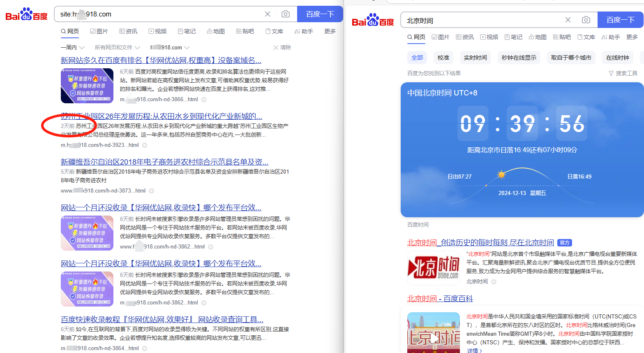Select the 在线时钟 filter chip

pos(618,58)
